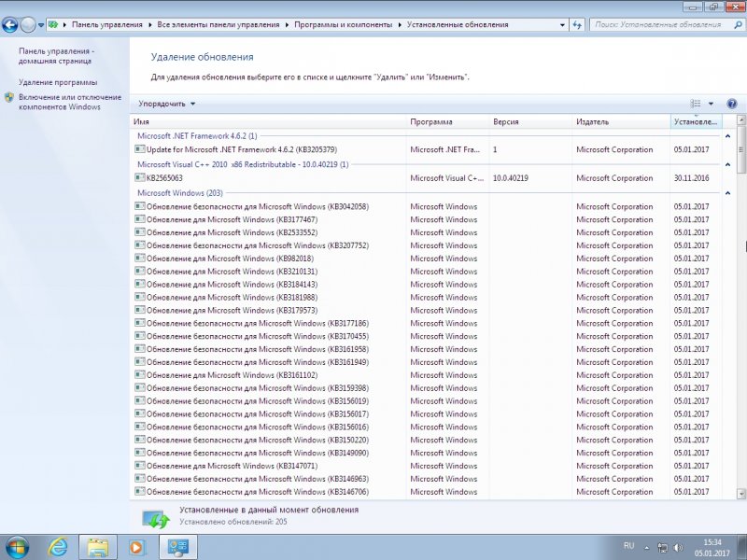
Task: Click the change view icon
Action: (696, 104)
